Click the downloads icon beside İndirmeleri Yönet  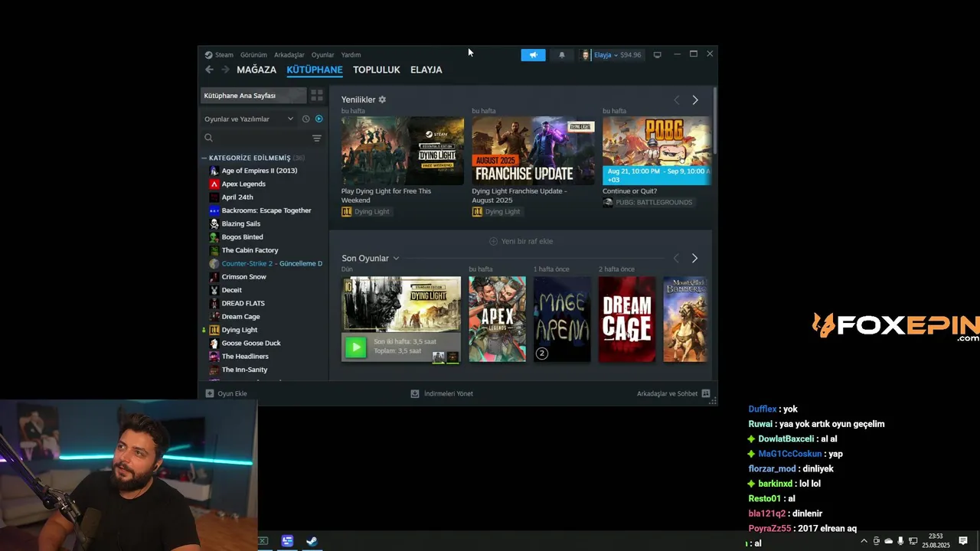(x=415, y=393)
